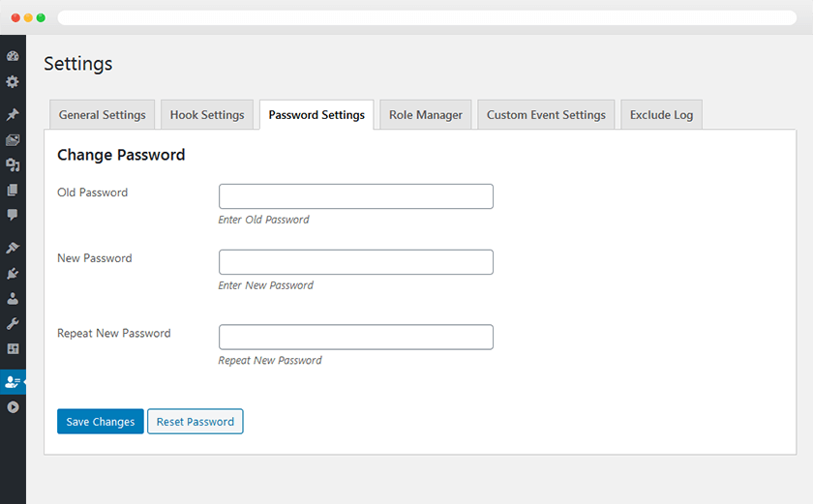Select the Role Manager tab
Image resolution: width=813 pixels, height=504 pixels.
(x=426, y=115)
